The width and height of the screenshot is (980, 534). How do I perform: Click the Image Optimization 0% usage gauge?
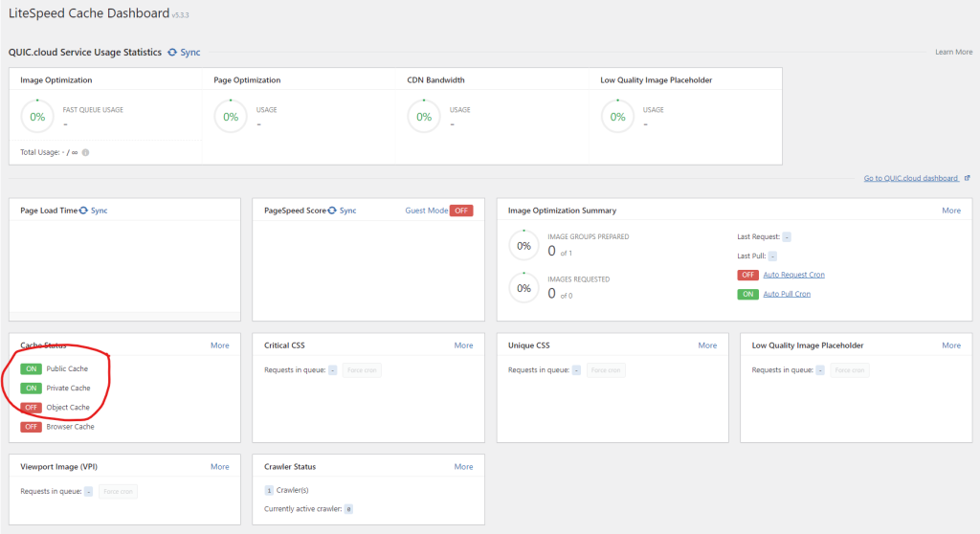[37, 117]
